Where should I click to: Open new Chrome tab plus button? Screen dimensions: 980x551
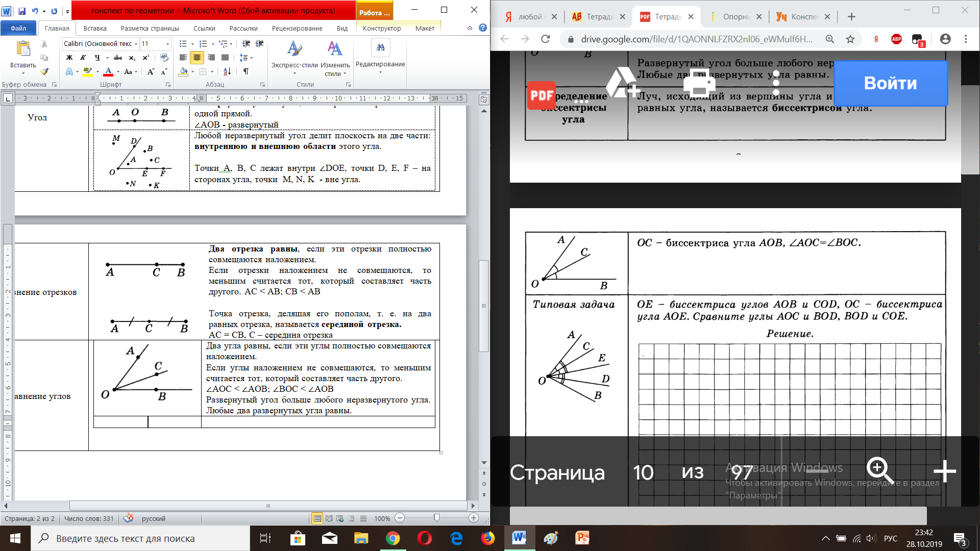pos(851,17)
